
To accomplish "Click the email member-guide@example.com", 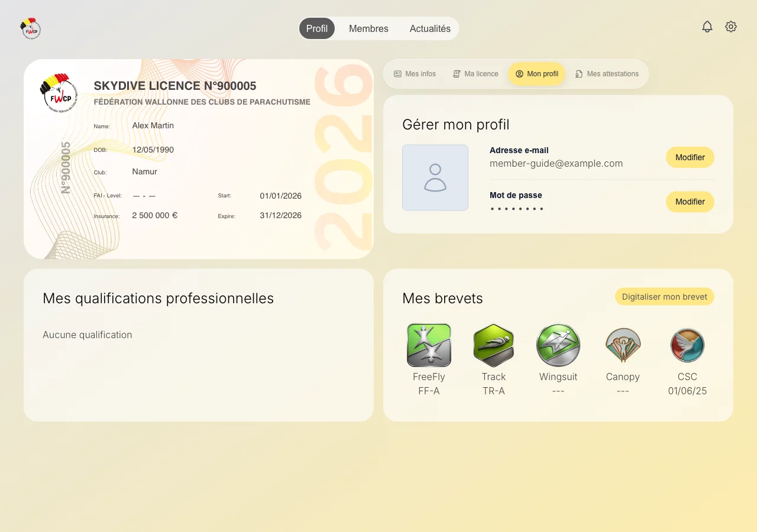I will pos(556,164).
